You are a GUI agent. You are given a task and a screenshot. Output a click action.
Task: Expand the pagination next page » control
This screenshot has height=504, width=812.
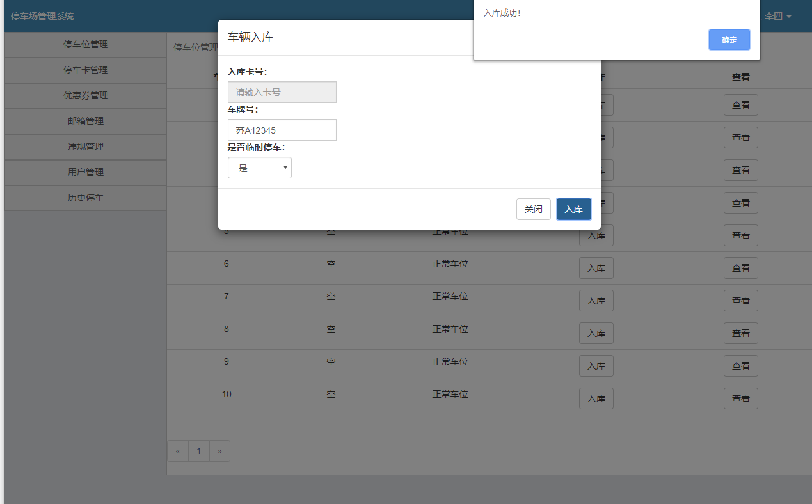(219, 451)
